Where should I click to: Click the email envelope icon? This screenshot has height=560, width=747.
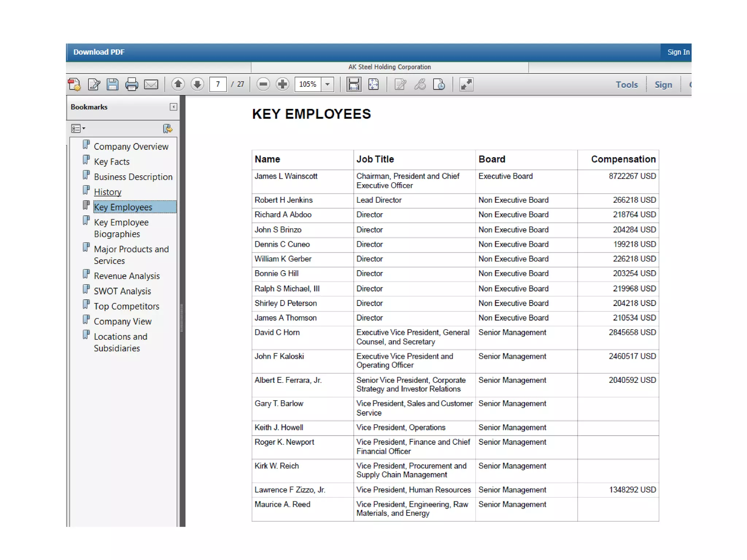[x=151, y=85]
